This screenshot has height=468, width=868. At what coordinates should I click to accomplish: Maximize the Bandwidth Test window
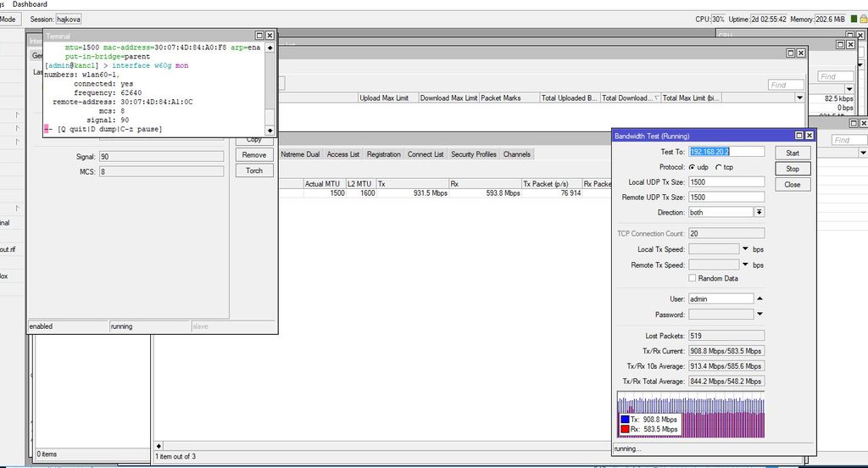pos(798,136)
